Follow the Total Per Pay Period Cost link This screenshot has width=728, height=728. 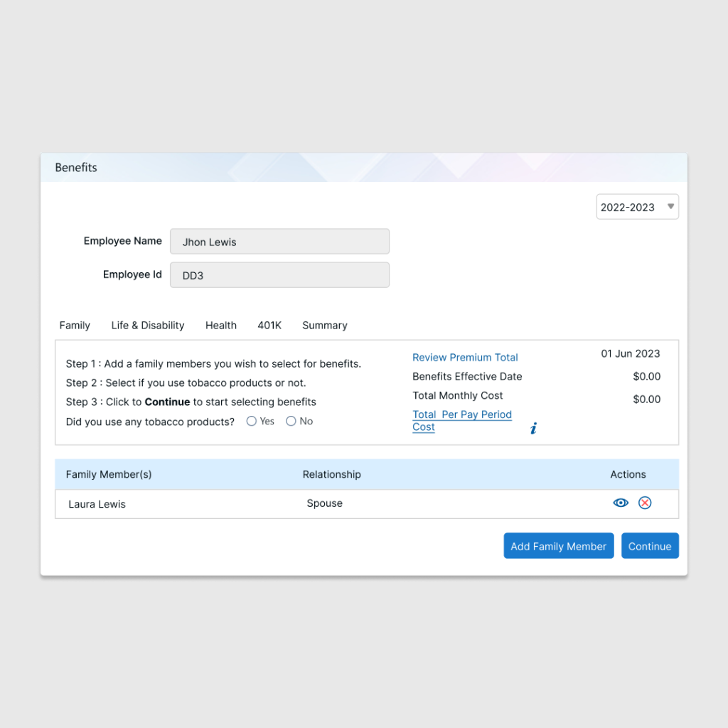click(462, 415)
